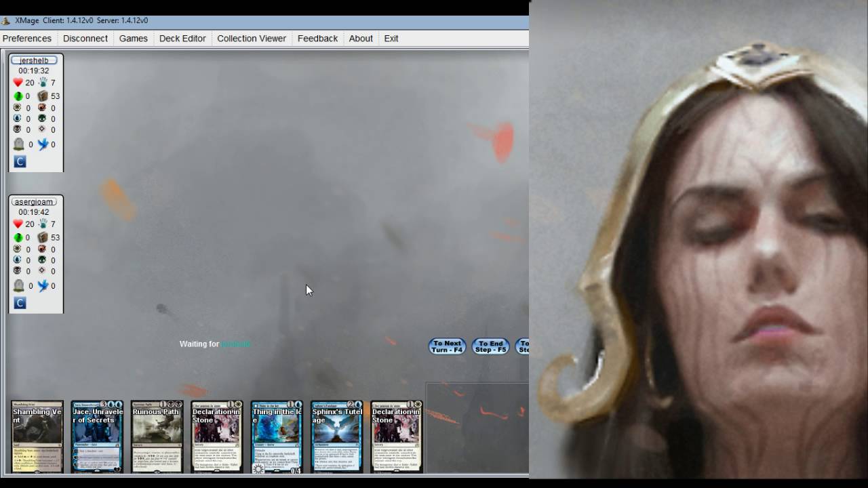Image resolution: width=868 pixels, height=488 pixels.
Task: Select the Jace, Unraveler of Secrets card
Action: coord(97,436)
